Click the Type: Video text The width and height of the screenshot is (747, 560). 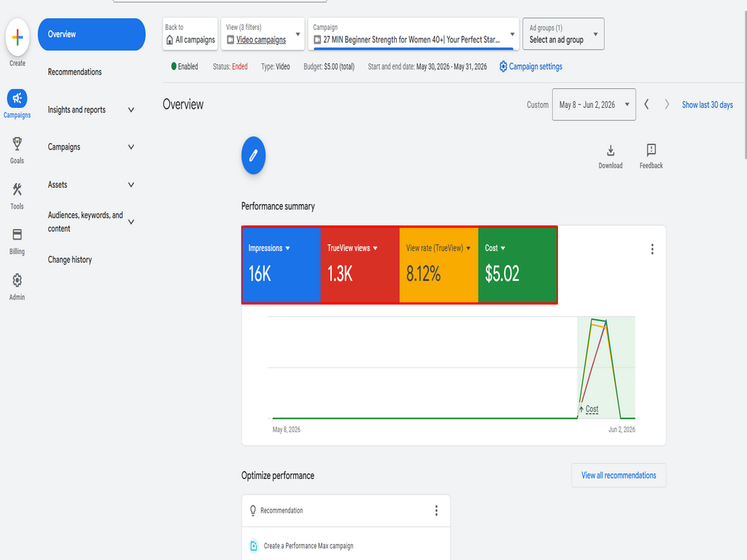click(275, 66)
